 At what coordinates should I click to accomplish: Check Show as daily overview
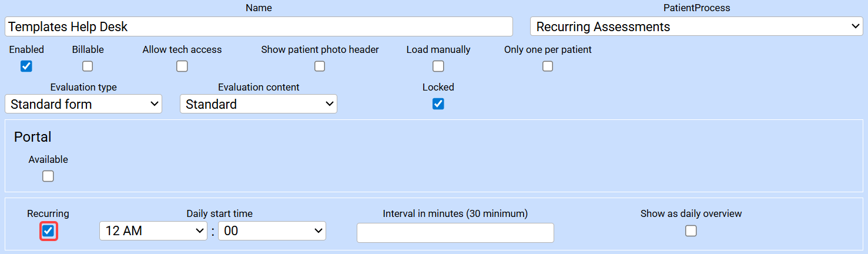[691, 231]
